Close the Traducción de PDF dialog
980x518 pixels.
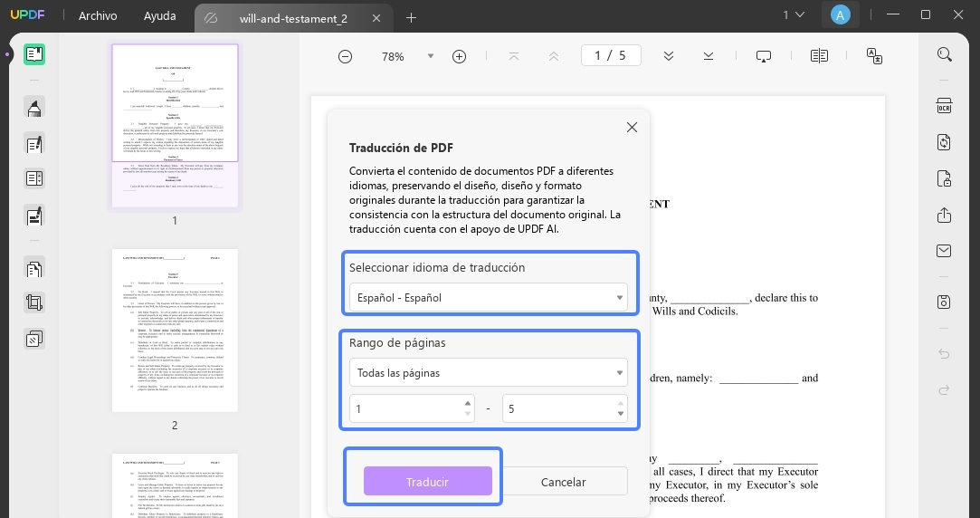tap(632, 128)
